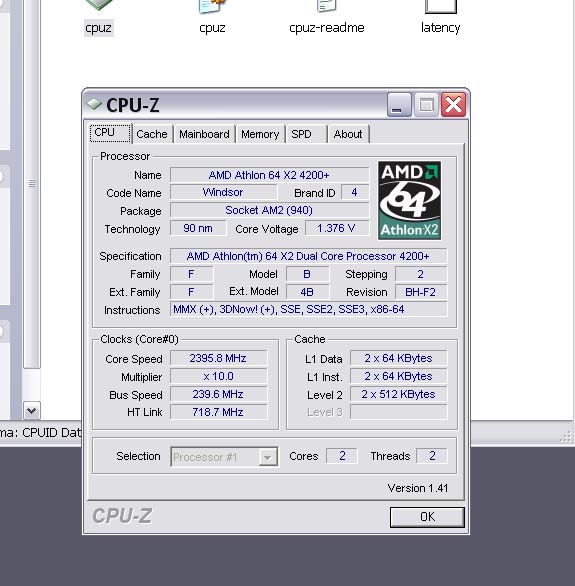Screen dimensions: 575x586
Task: Click the Core Speed value field
Action: 219,358
